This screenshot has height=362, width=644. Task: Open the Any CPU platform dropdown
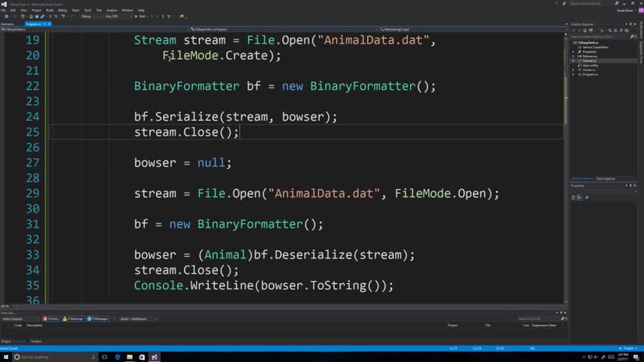(118, 17)
